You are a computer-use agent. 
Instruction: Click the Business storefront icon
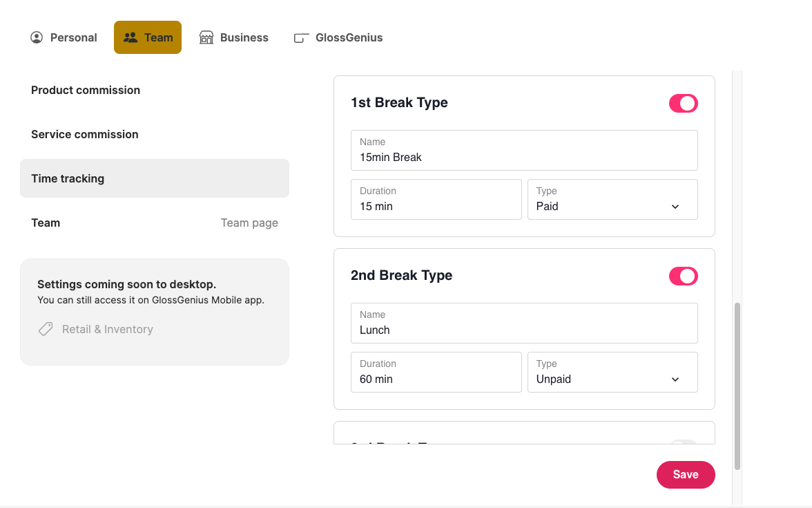point(206,37)
